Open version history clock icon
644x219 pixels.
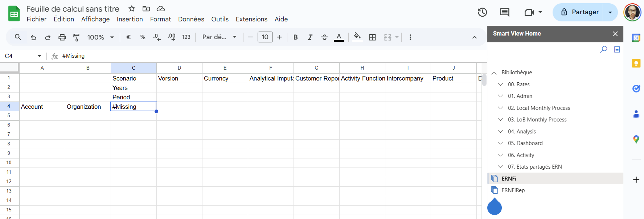[x=482, y=12]
